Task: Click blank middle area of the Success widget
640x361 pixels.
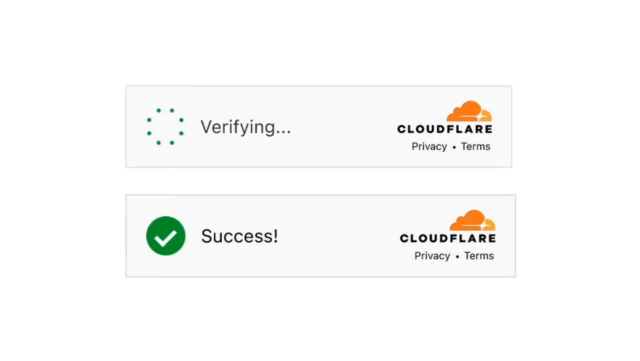Action: coord(339,236)
